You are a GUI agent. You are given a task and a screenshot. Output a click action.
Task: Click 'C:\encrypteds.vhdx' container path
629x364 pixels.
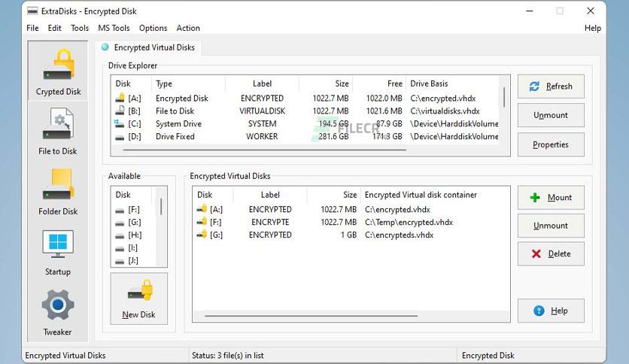[x=399, y=235]
